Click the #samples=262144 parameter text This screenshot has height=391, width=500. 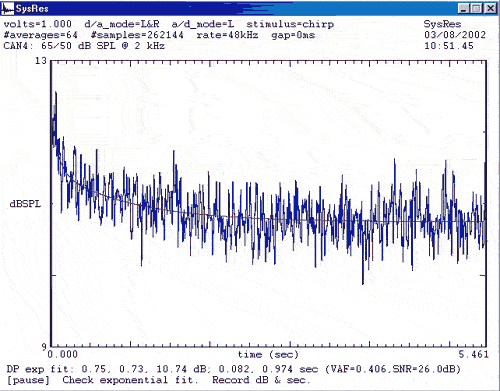(x=137, y=35)
